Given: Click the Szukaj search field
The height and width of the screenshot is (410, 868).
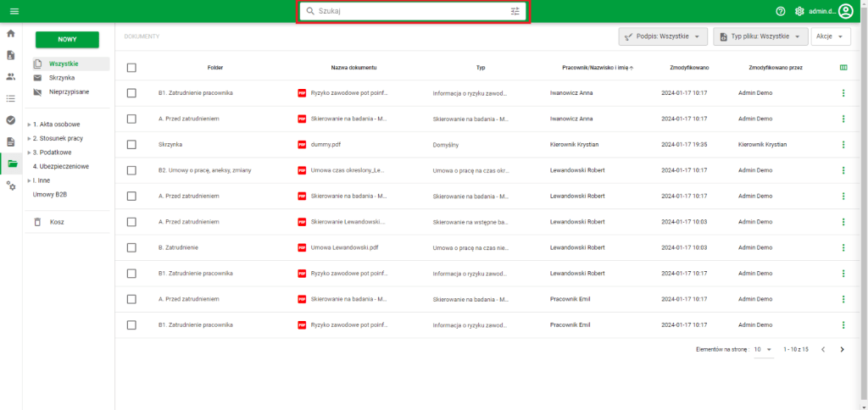Looking at the screenshot, I should (407, 11).
